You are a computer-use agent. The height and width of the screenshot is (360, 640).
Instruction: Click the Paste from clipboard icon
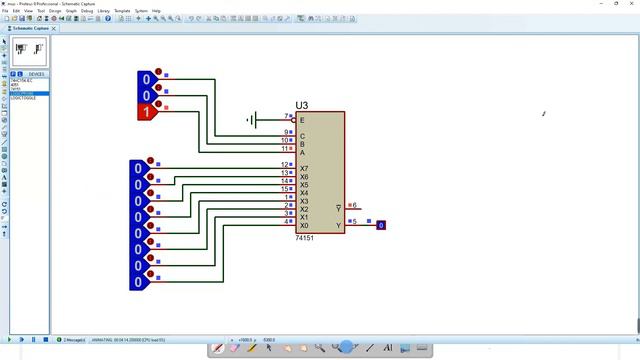click(224, 18)
